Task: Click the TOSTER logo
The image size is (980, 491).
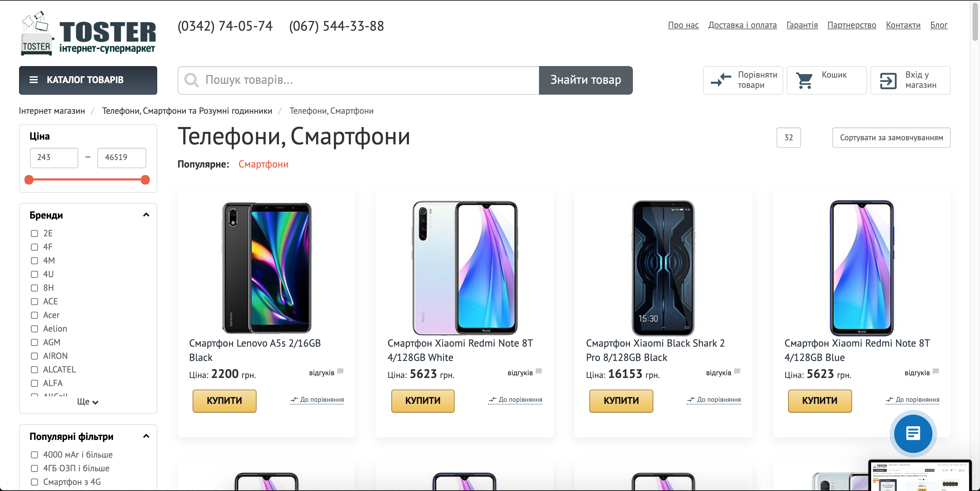Action: pos(88,34)
